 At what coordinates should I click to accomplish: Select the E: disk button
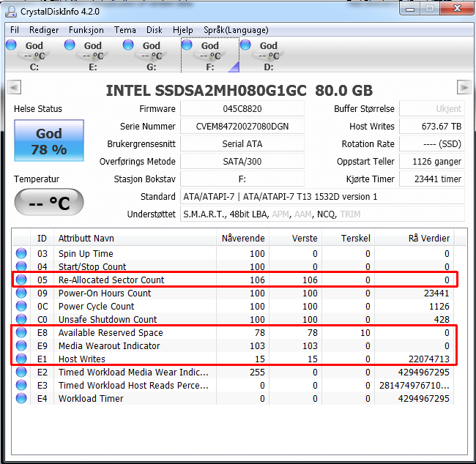(x=92, y=55)
